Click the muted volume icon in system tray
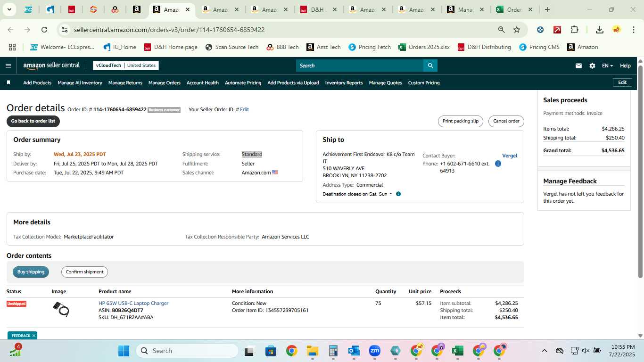The height and width of the screenshot is (362, 644). 586,351
